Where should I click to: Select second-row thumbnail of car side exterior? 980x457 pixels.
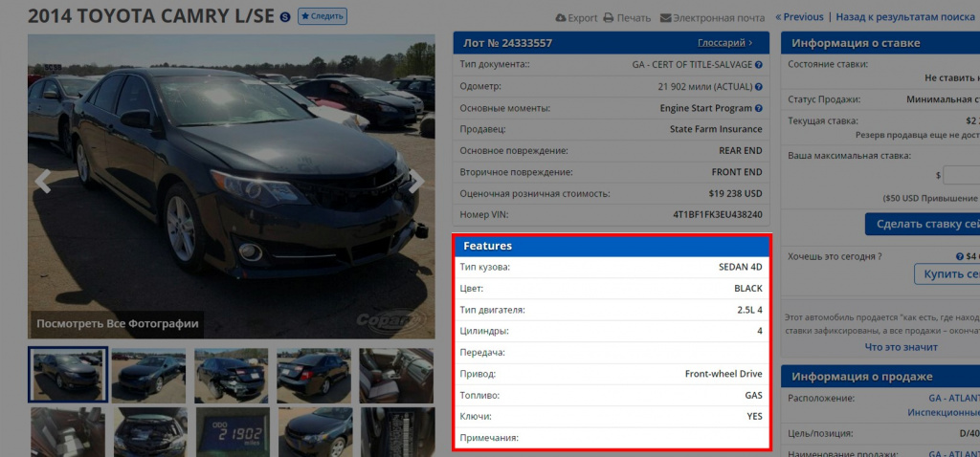click(x=315, y=432)
